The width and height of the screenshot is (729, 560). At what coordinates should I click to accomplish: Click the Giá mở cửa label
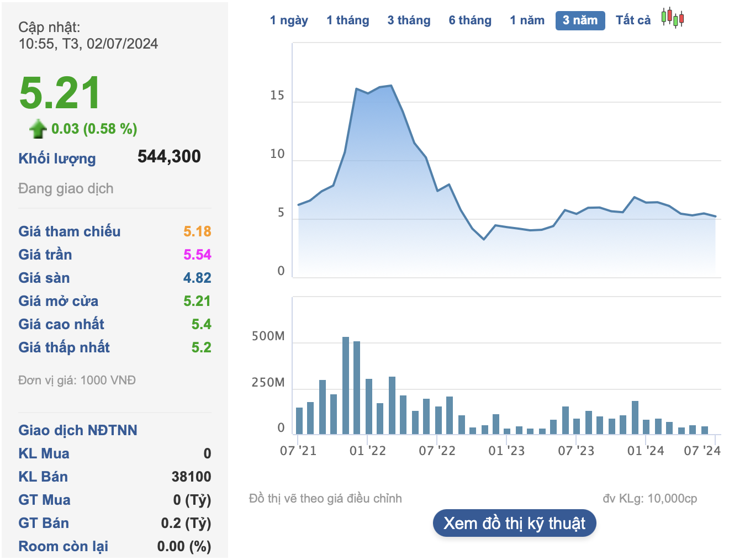click(59, 301)
